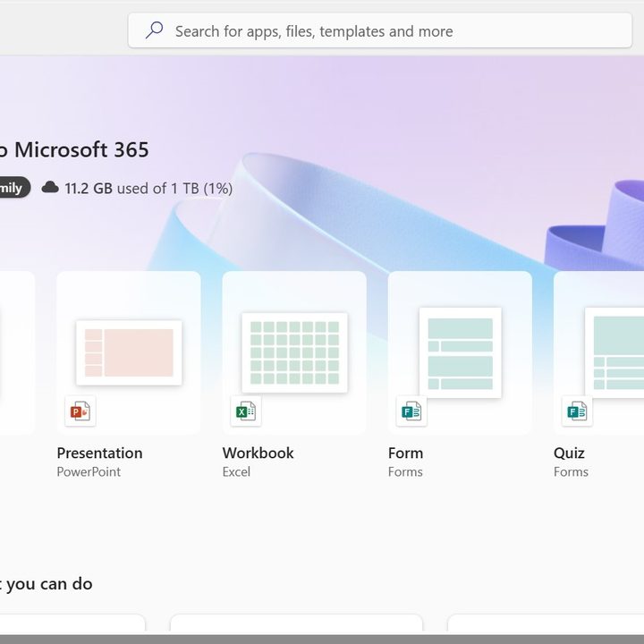
Task: Click the Quiz label
Action: point(569,453)
